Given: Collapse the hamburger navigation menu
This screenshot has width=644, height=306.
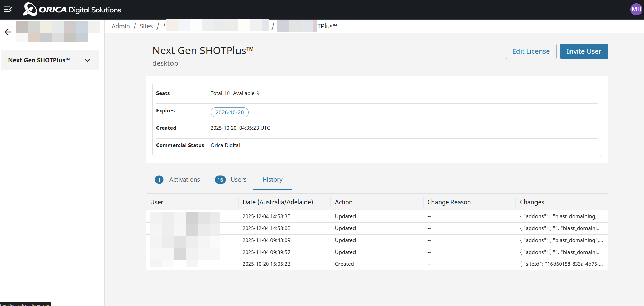Looking at the screenshot, I should tap(8, 10).
